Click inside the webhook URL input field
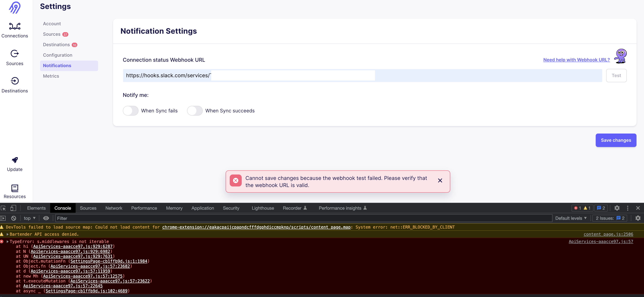Screen dimensions: 644x297 (x=292, y=75)
